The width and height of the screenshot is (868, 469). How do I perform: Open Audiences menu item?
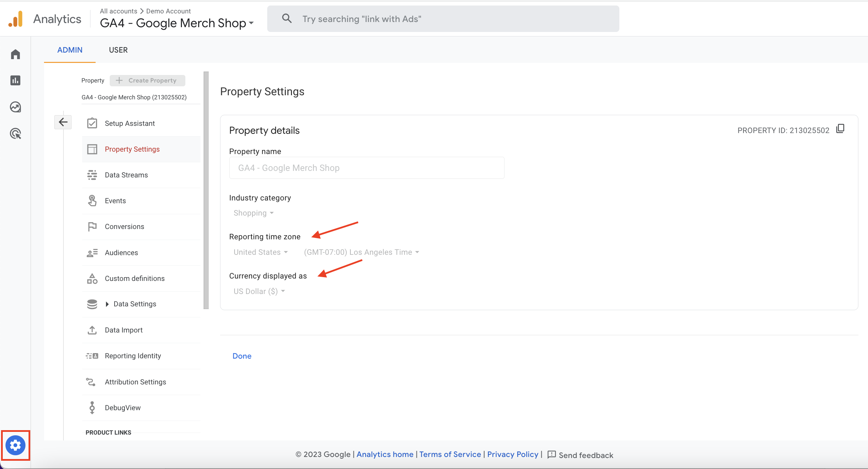click(x=141, y=253)
